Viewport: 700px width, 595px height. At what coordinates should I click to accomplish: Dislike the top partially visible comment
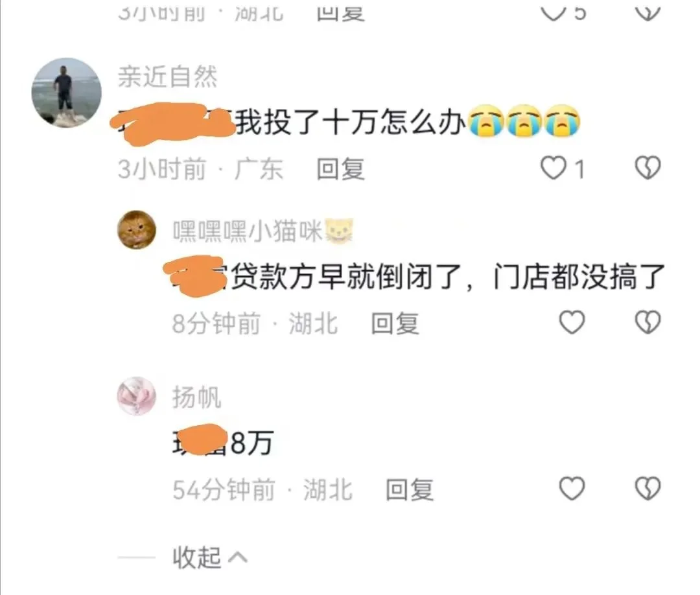(x=647, y=12)
